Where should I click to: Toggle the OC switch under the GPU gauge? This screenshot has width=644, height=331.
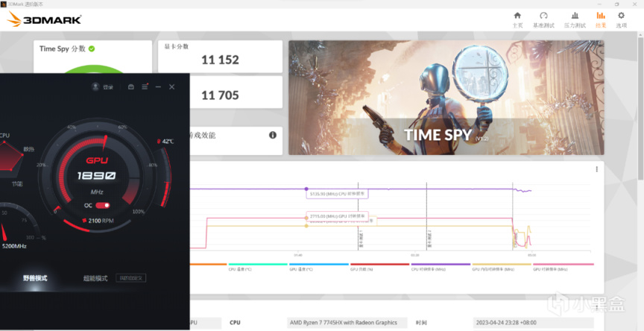103,205
